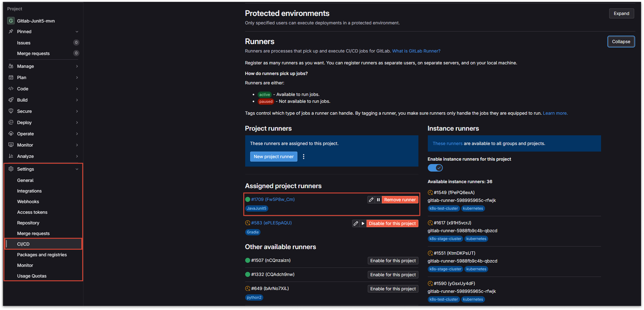Select Webhooks in the Settings menu

tap(28, 201)
